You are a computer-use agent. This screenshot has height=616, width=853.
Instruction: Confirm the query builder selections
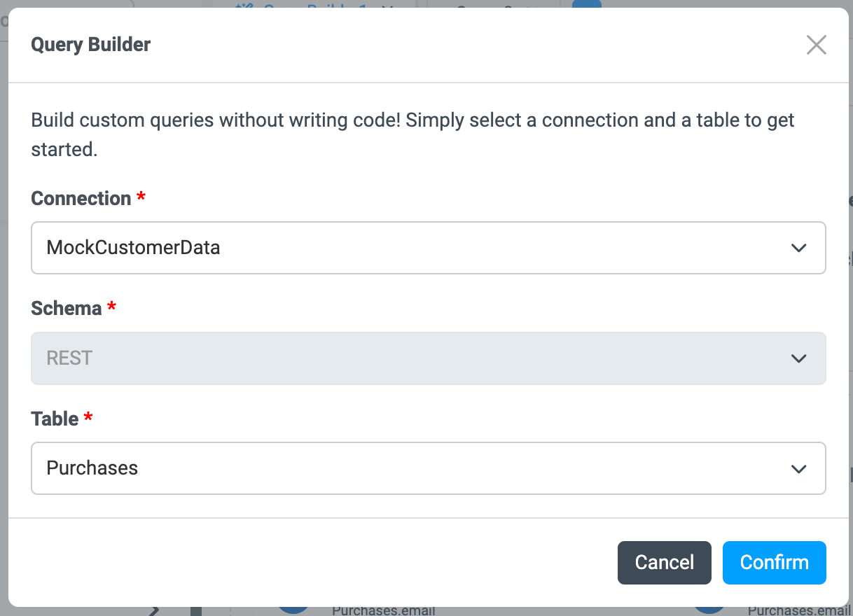click(x=774, y=562)
